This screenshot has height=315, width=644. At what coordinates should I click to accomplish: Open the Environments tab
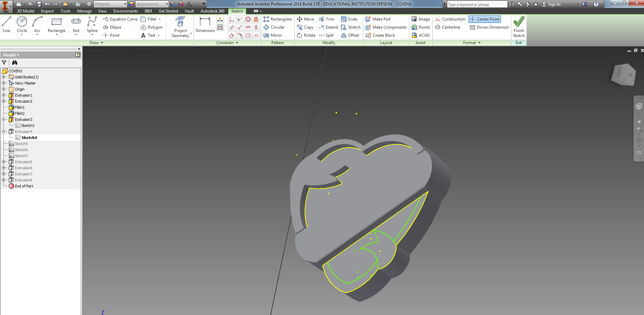pos(126,11)
